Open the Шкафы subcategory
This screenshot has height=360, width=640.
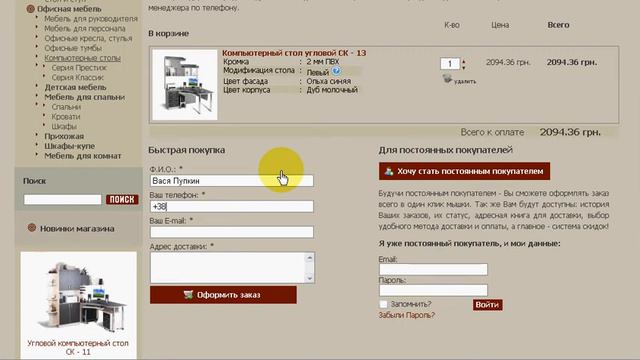pyautogui.click(x=64, y=127)
